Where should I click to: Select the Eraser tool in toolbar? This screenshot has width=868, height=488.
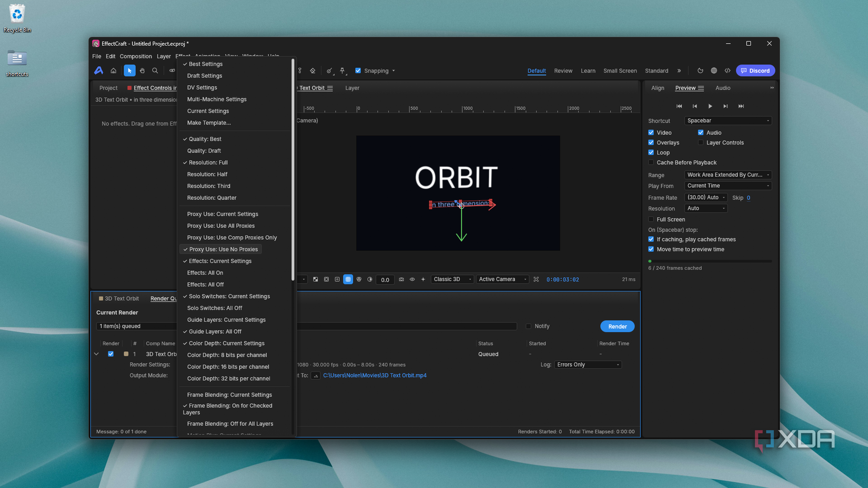pyautogui.click(x=313, y=70)
